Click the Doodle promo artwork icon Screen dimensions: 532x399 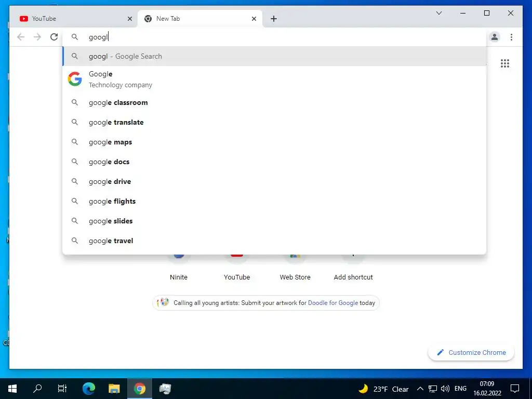coord(163,302)
